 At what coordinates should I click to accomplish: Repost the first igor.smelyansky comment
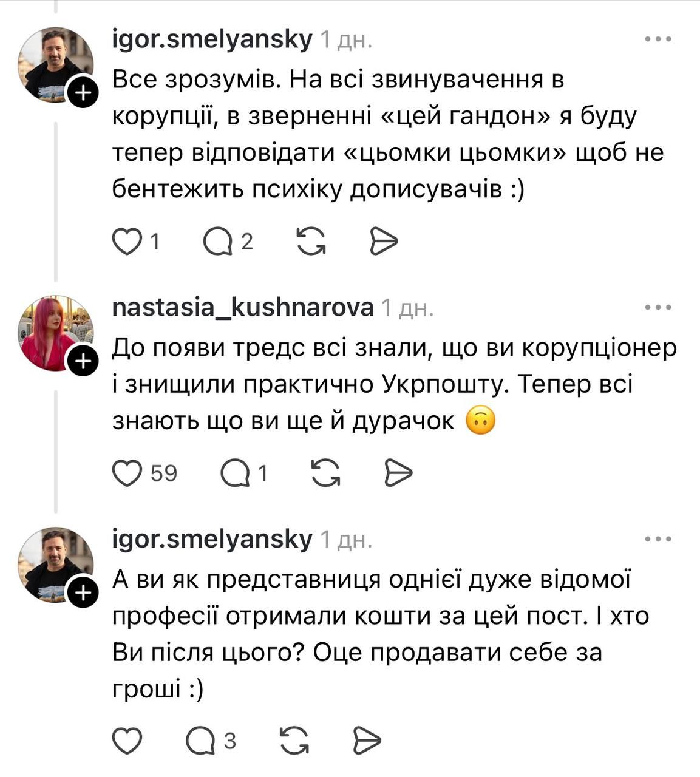[311, 242]
